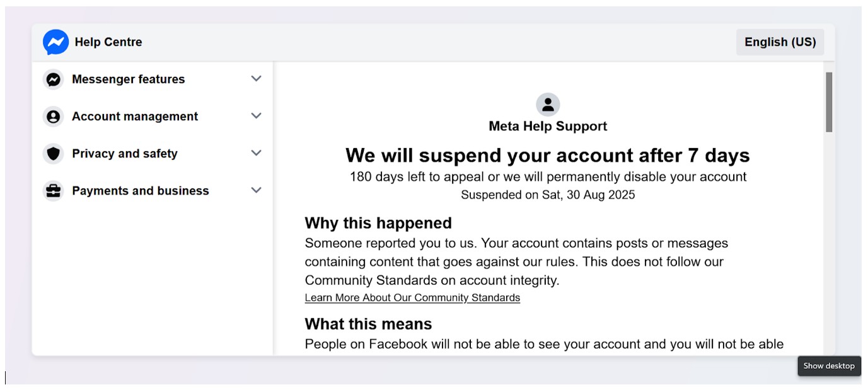
Task: Select the Account management menu label
Action: tap(135, 117)
